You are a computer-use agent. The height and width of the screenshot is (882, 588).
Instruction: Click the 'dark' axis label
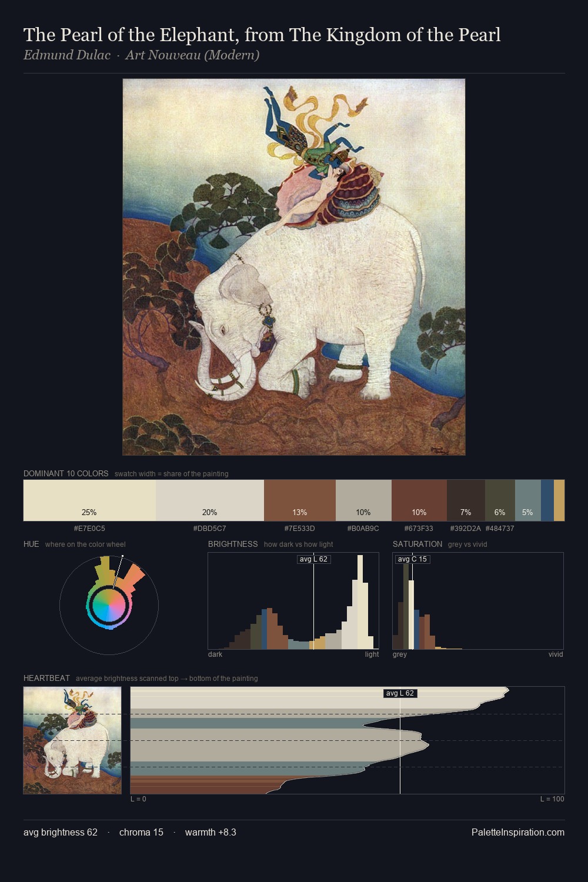[215, 654]
